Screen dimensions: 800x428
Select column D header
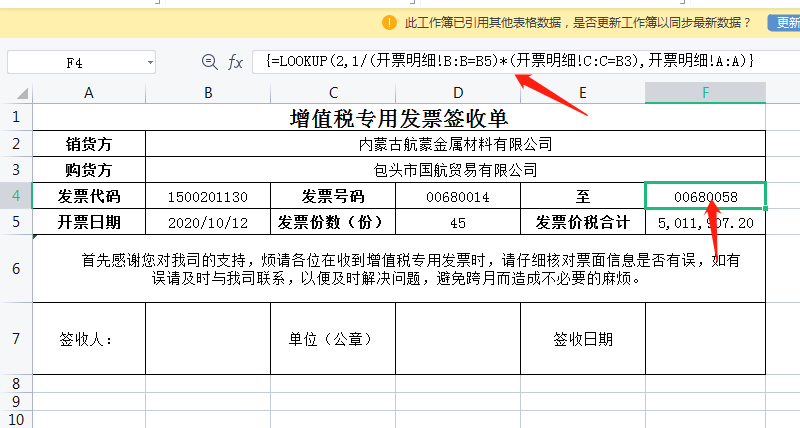pos(458,93)
